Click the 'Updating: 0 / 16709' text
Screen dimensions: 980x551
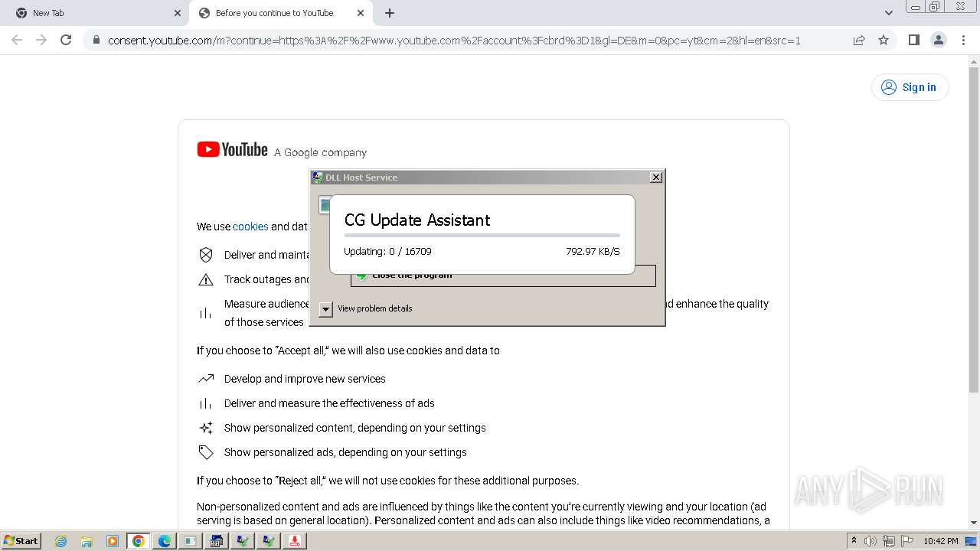[x=387, y=251]
